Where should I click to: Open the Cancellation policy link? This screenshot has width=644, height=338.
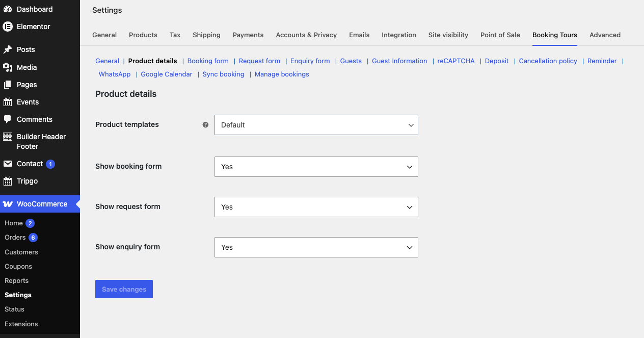[548, 61]
